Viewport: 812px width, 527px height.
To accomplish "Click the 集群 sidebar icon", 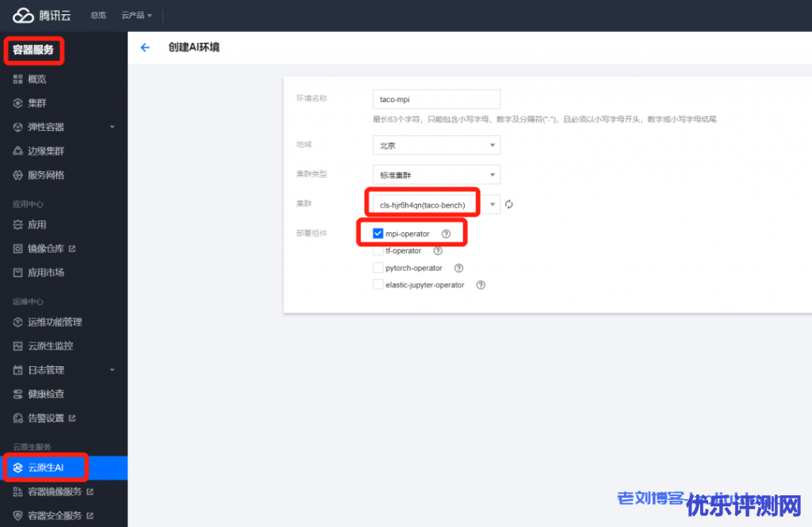I will [x=17, y=103].
